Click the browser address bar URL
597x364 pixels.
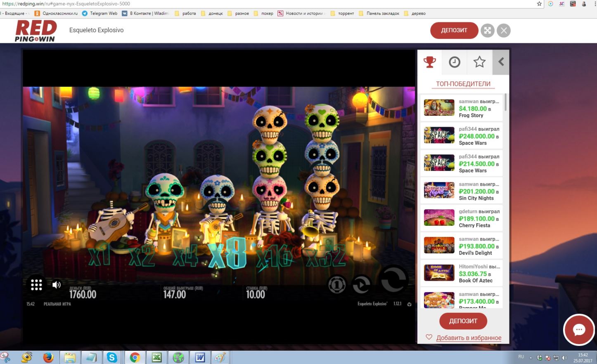(x=66, y=4)
